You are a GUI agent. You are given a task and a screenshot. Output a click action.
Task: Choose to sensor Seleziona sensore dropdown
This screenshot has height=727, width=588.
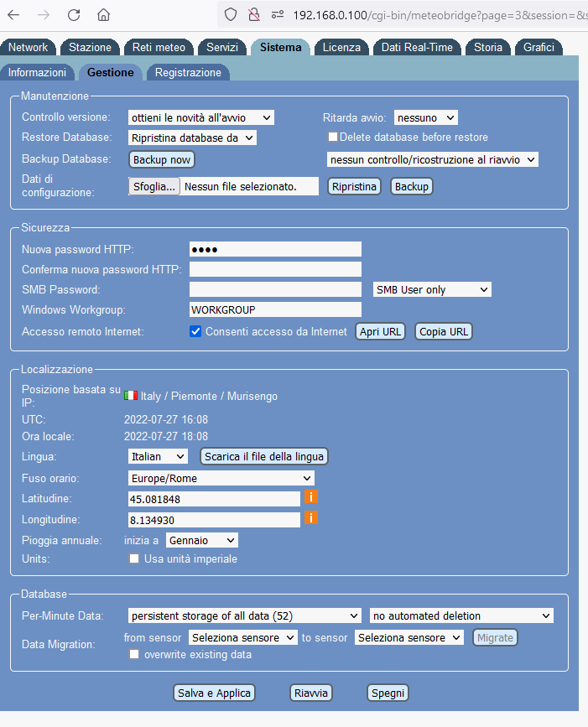click(x=409, y=637)
